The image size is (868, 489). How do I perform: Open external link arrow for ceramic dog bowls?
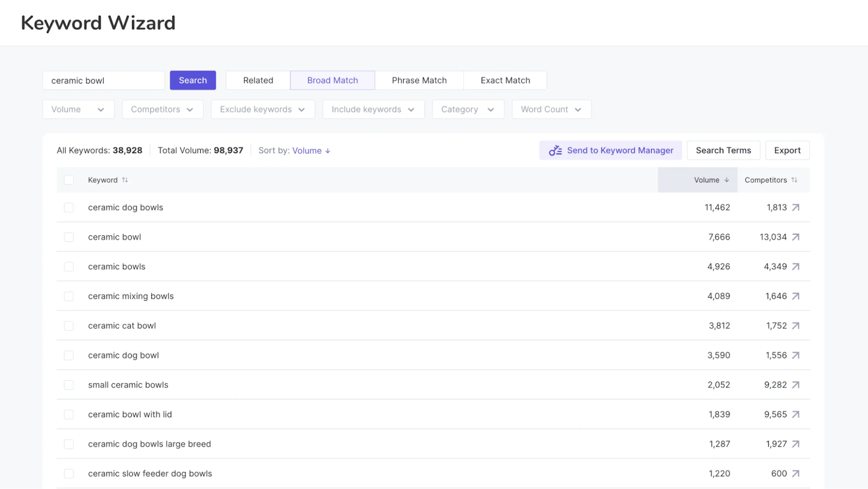pyautogui.click(x=795, y=208)
